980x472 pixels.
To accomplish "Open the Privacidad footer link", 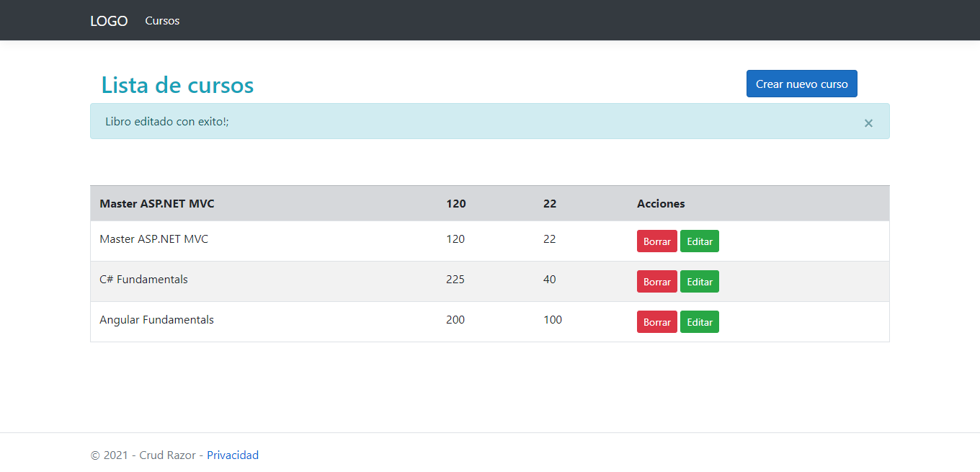I will [233, 455].
